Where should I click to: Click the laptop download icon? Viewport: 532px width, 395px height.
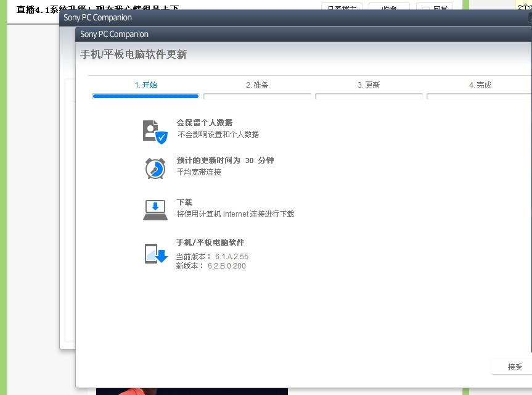coord(155,210)
